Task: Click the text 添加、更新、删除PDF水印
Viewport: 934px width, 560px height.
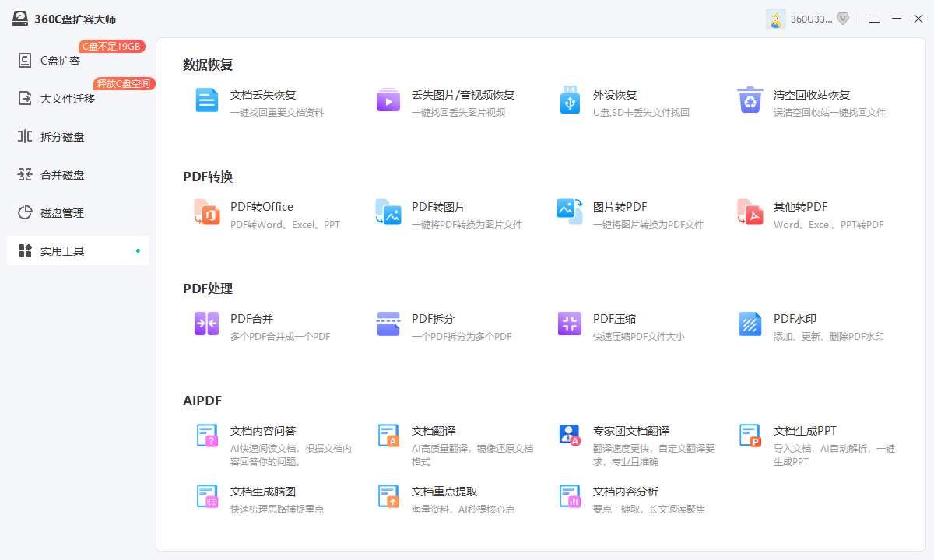Action: point(829,337)
